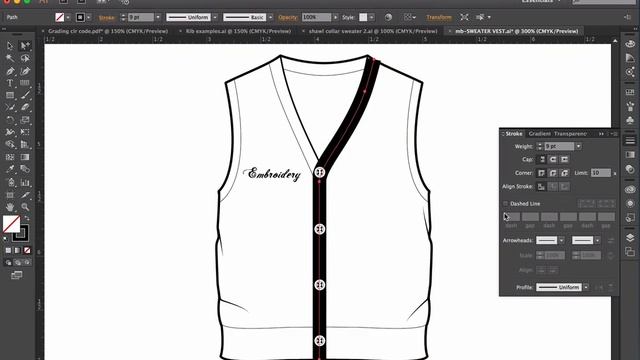Open Basic brush definition dropdown
The image size is (640, 360).
pos(270,17)
